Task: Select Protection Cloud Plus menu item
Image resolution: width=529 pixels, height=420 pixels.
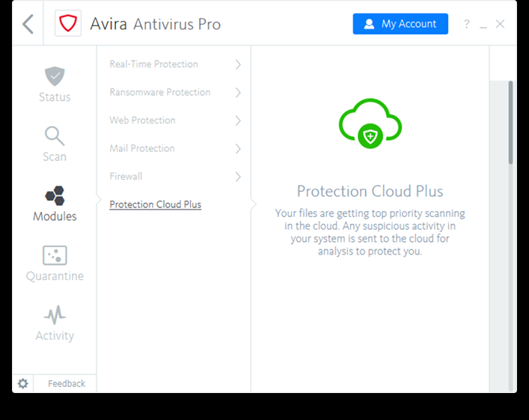Action: click(x=155, y=204)
